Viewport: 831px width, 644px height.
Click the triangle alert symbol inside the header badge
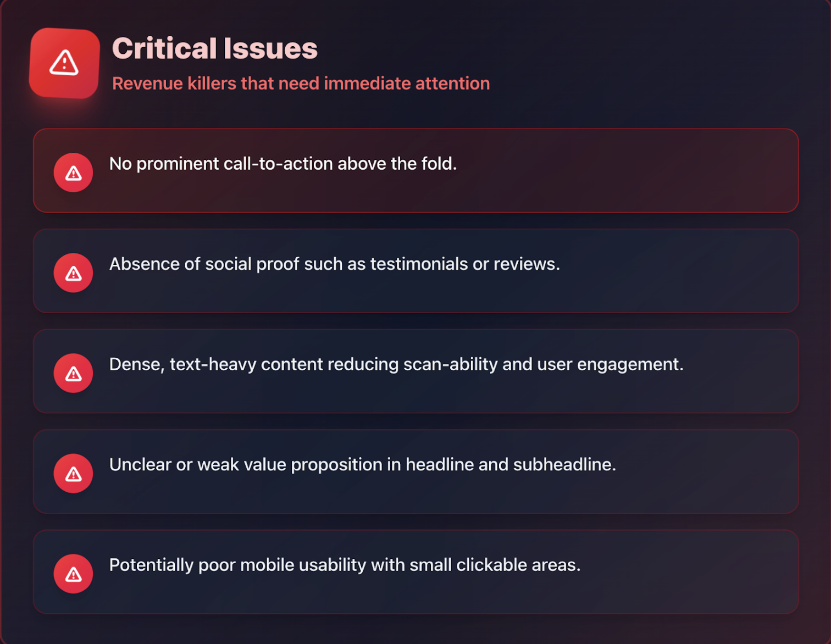64,62
